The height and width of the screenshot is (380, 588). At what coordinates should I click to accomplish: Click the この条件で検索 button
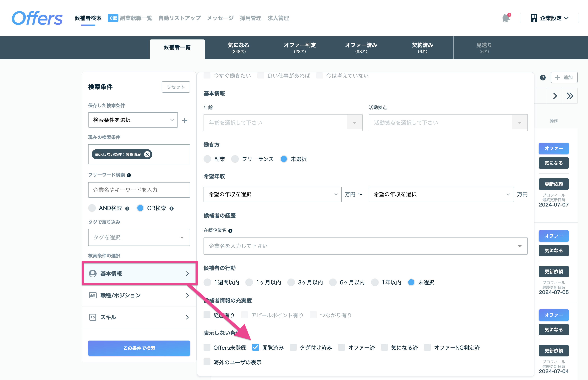[139, 348]
